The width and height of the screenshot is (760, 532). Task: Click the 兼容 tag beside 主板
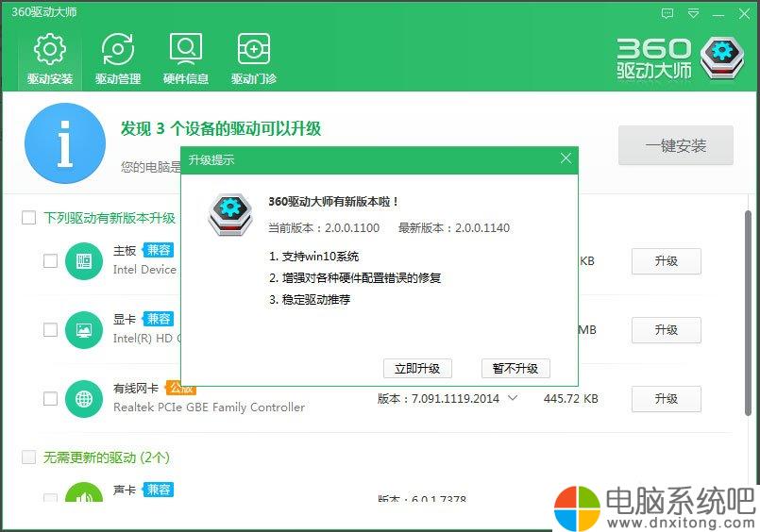click(x=158, y=250)
